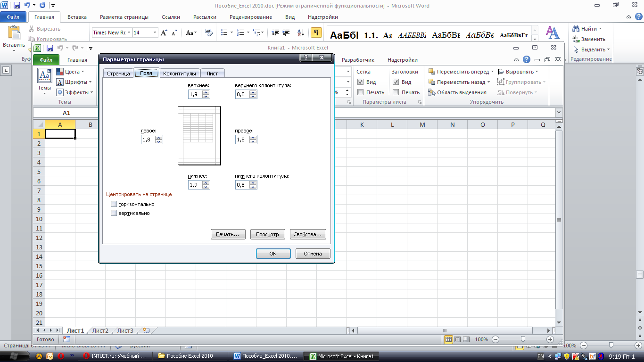Decrease font size with the small A icon
The width and height of the screenshot is (644, 362).
click(x=174, y=33)
